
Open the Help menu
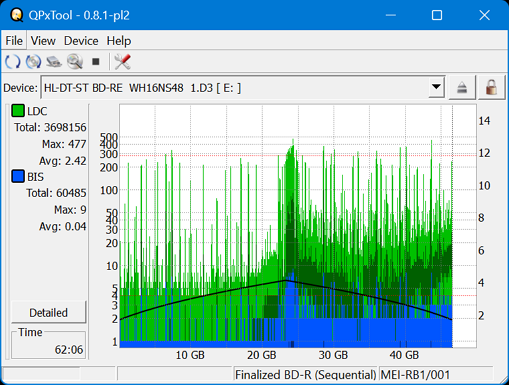pyautogui.click(x=119, y=41)
